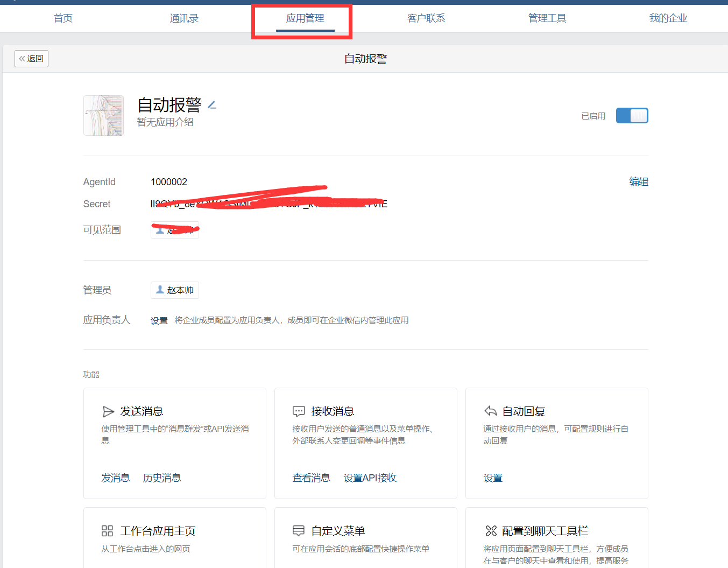Toggle the 已启用 switch
This screenshot has height=568, width=728.
point(632,116)
